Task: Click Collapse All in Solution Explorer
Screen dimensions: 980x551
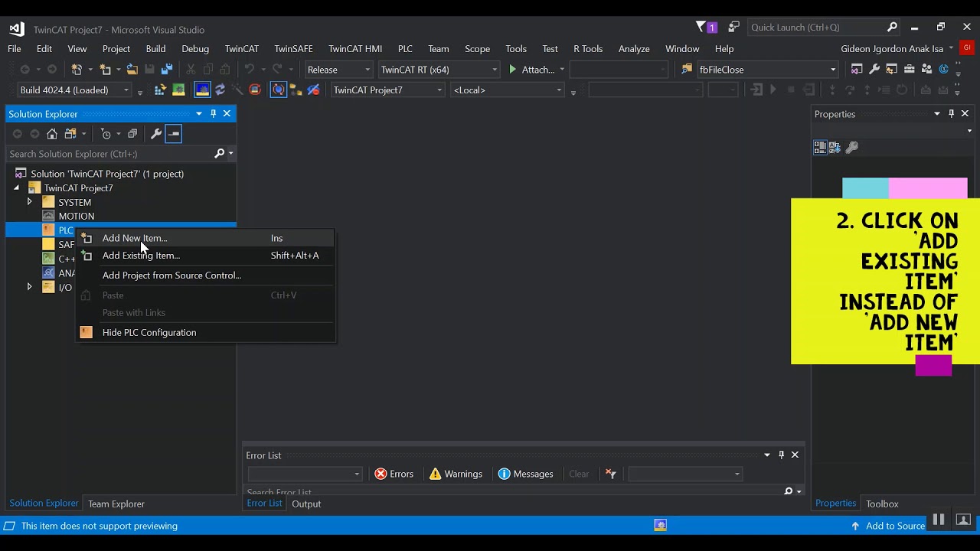Action: tap(132, 134)
